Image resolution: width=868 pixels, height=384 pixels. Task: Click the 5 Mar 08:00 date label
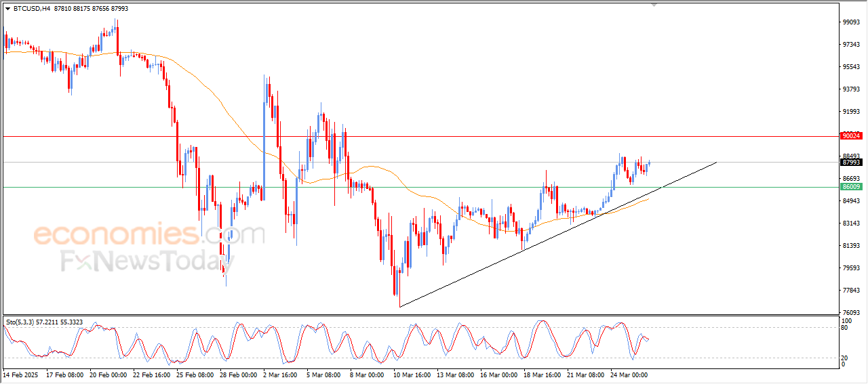click(x=324, y=375)
